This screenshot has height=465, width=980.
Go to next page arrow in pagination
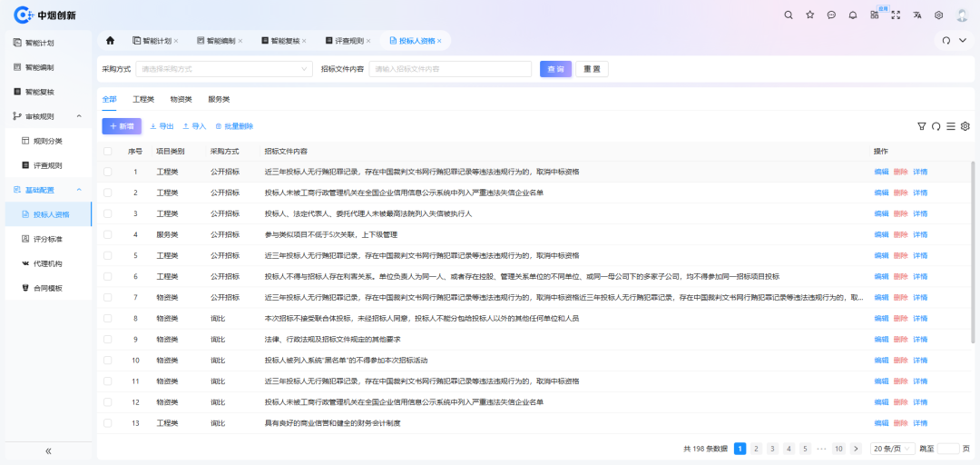(x=856, y=449)
